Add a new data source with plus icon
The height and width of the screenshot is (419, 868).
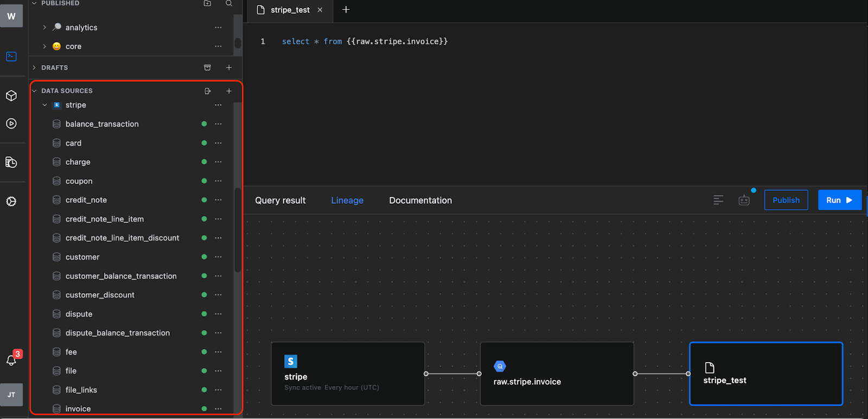point(229,91)
